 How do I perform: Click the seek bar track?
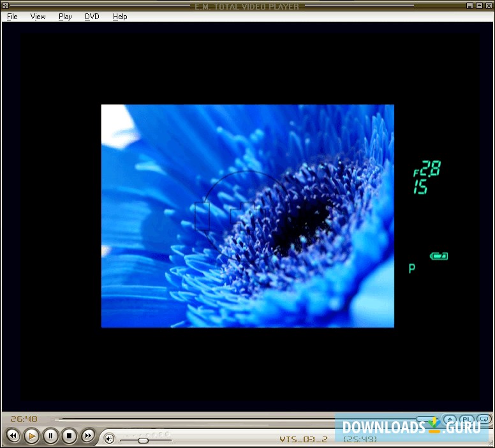click(x=246, y=419)
